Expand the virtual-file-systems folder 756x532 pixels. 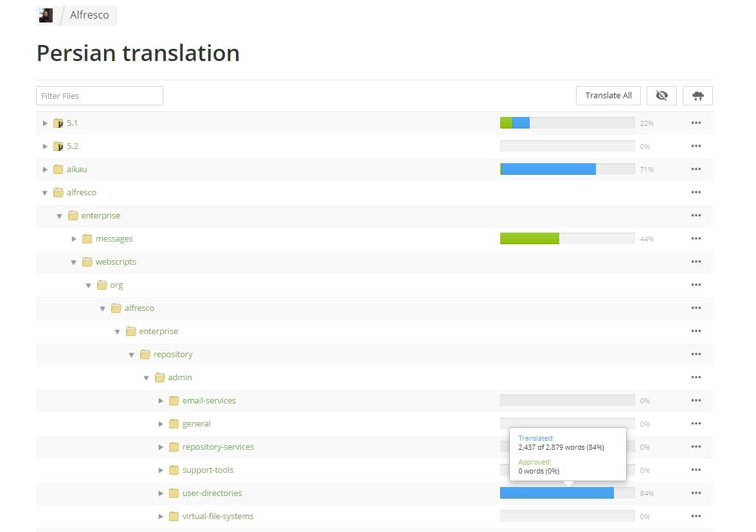point(161,517)
